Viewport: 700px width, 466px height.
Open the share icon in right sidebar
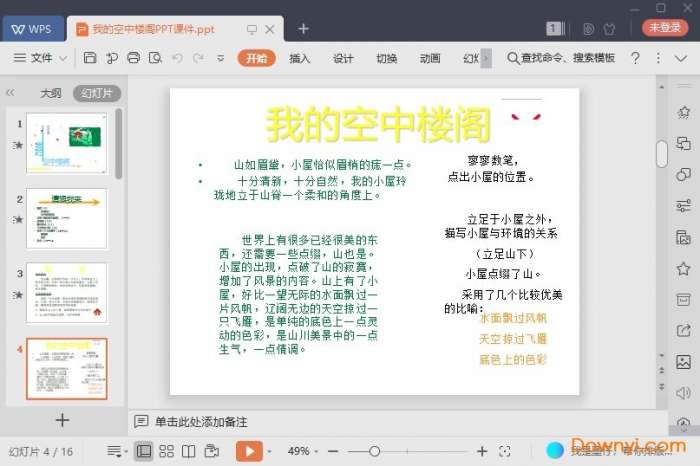pos(683,331)
